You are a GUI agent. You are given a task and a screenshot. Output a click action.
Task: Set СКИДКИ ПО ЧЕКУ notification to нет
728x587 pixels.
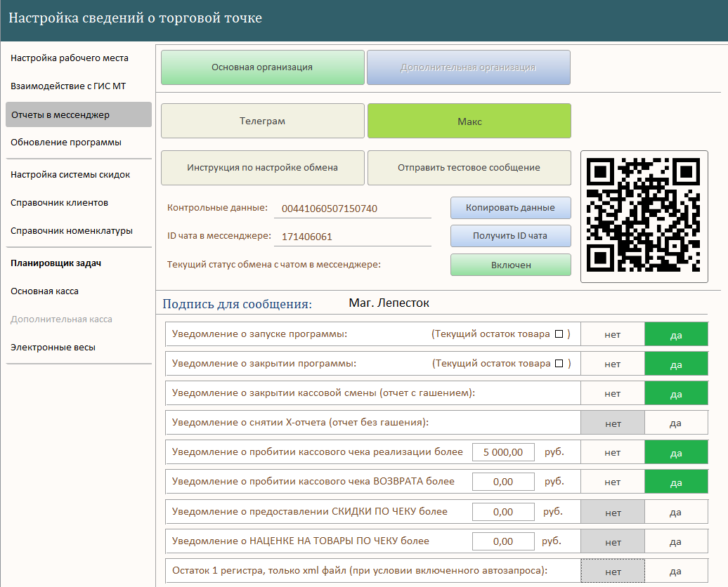pyautogui.click(x=612, y=512)
